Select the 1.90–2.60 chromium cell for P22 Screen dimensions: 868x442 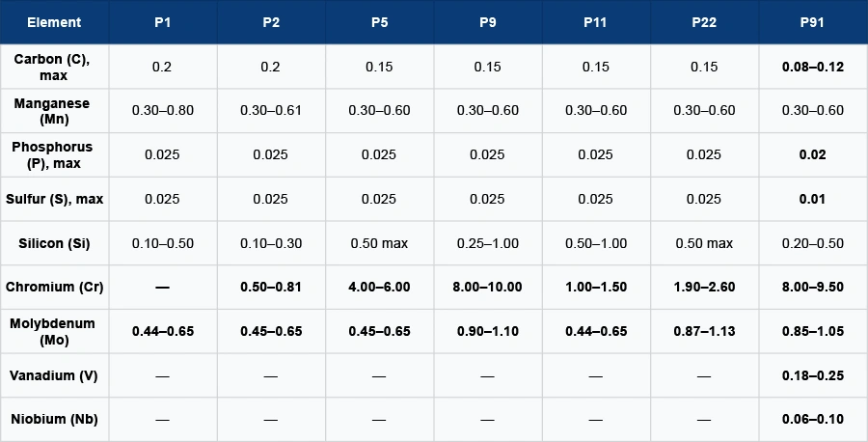click(x=704, y=287)
